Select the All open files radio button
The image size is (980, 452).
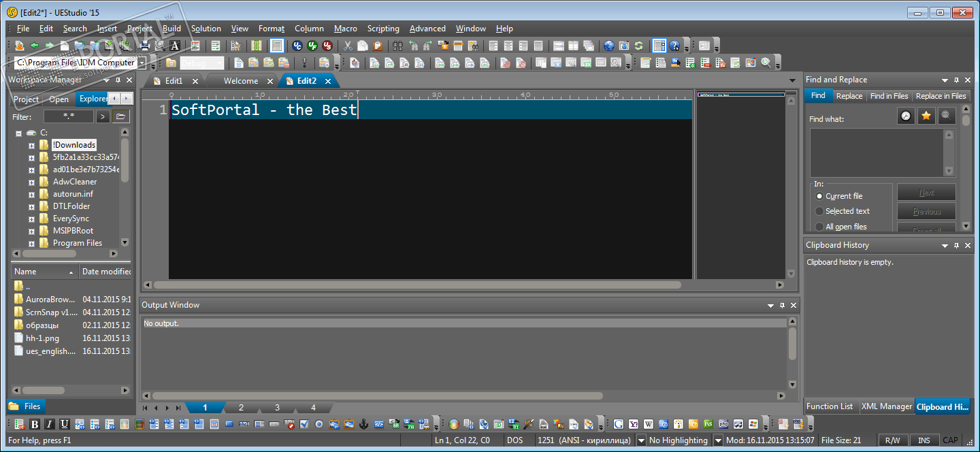819,227
